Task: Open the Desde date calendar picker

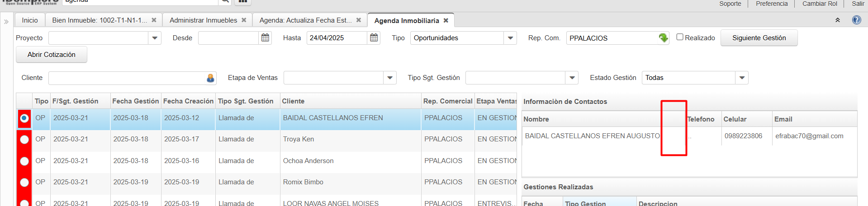Action: tap(265, 38)
